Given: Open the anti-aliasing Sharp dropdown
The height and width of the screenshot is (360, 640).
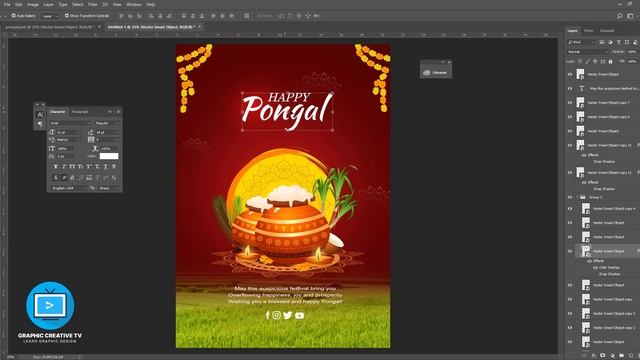Looking at the screenshot, I should click(x=109, y=188).
